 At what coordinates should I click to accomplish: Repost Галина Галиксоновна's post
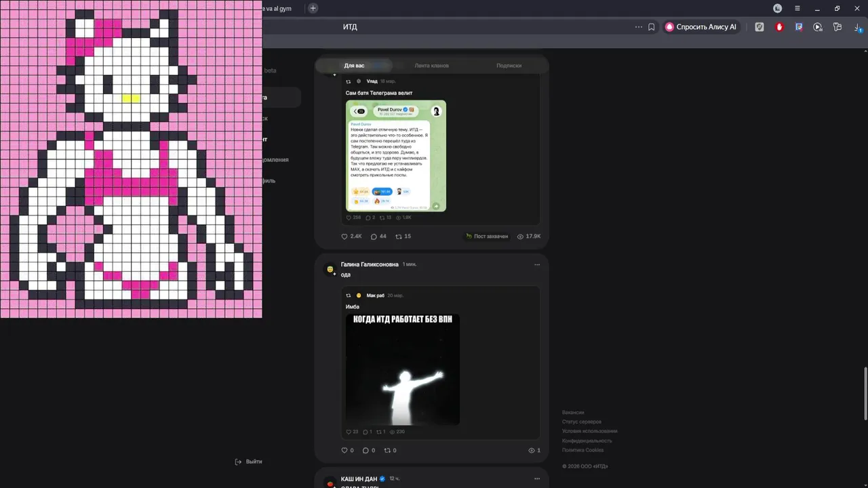391,451
